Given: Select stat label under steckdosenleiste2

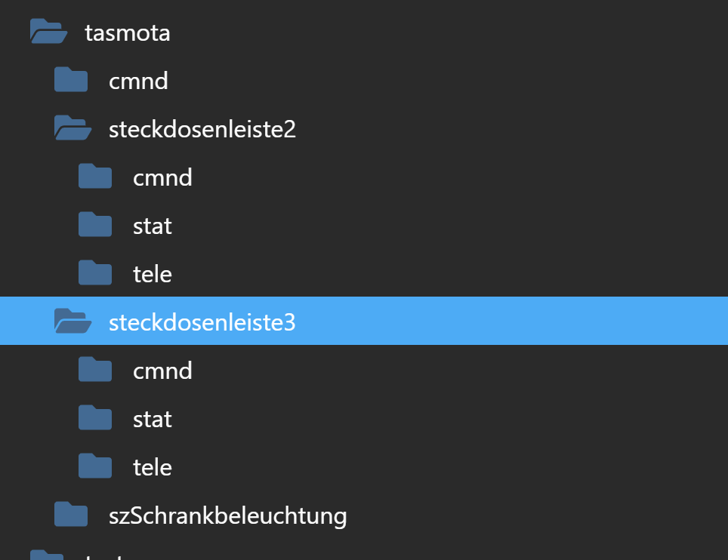Looking at the screenshot, I should point(153,226).
